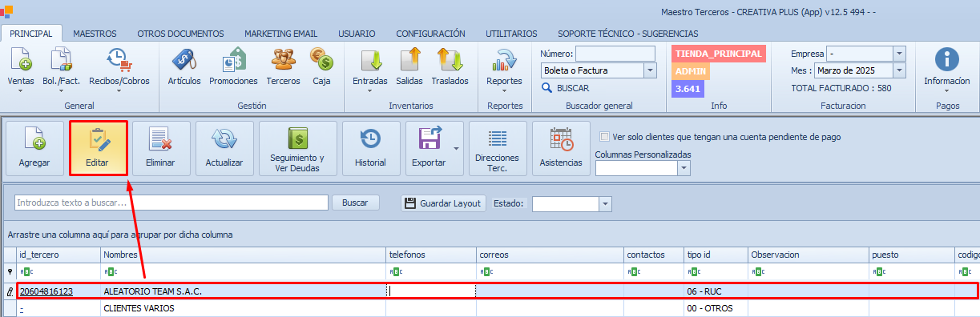Open the 20604816123 id link

pos(46,291)
